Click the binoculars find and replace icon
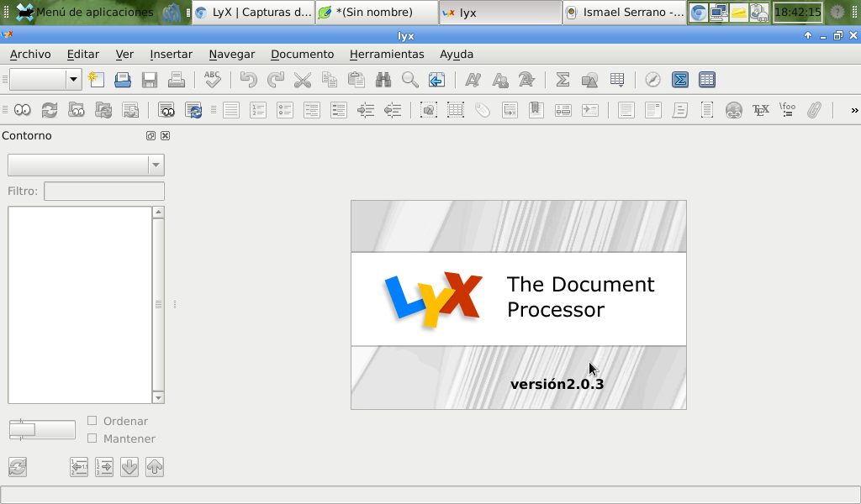The image size is (861, 504). pyautogui.click(x=383, y=80)
